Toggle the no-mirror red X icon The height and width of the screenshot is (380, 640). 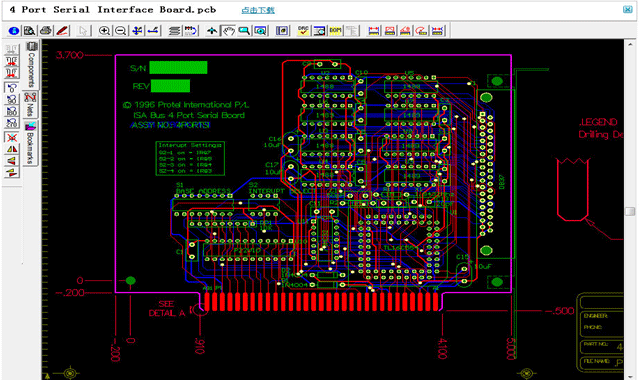pos(11,137)
